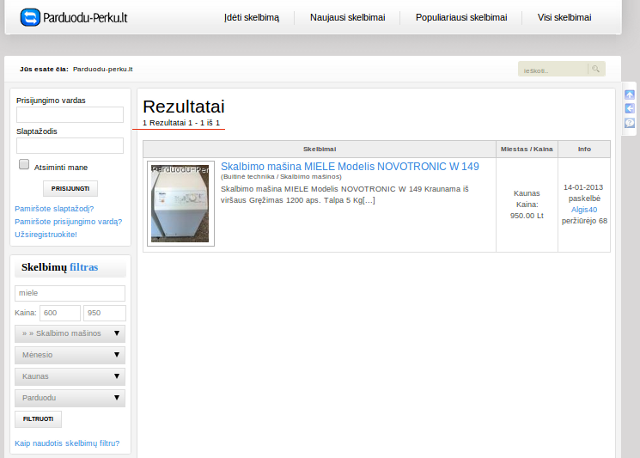The image size is (640, 458).
Task: Click the filter keyword field containing miele
Action: point(70,293)
